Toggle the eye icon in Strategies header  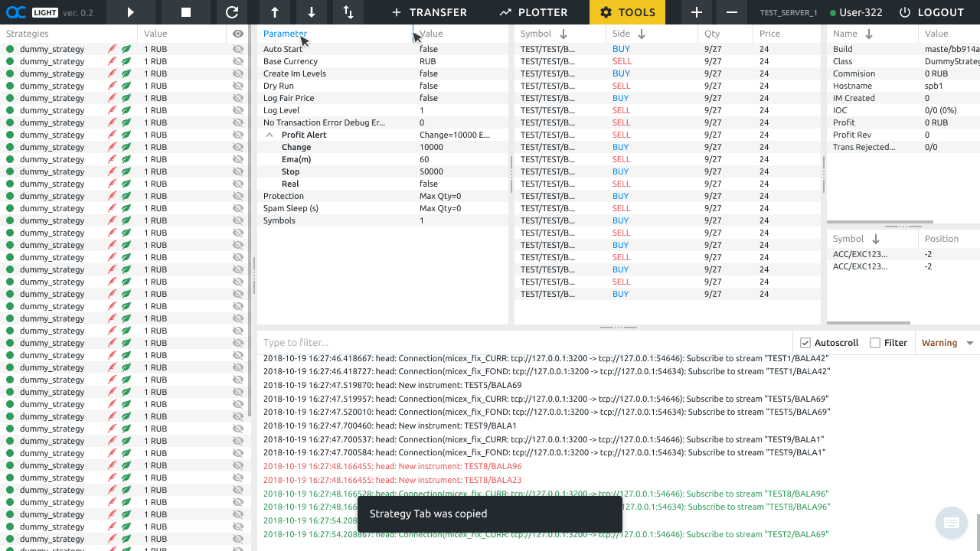[x=238, y=34]
